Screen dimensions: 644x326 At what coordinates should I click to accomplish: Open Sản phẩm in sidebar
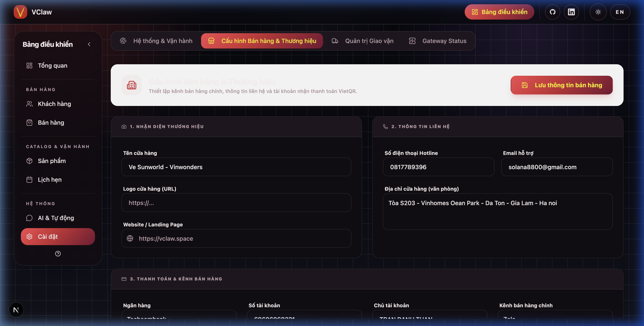pyautogui.click(x=58, y=161)
